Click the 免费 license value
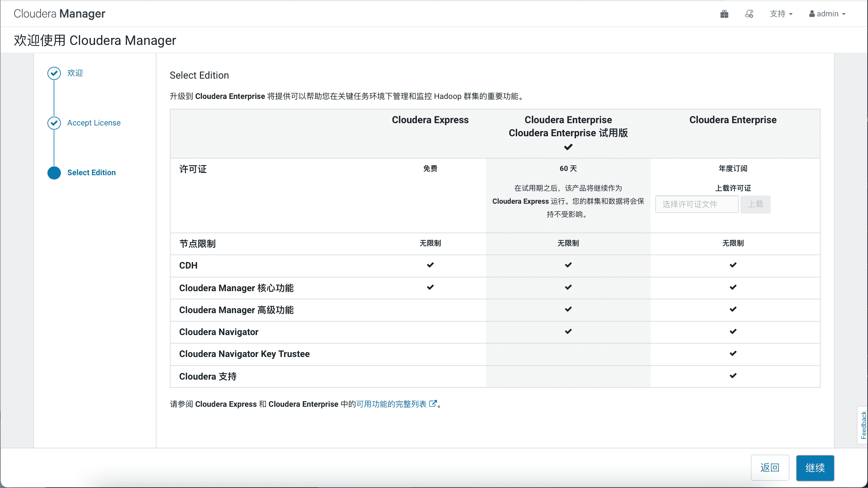 tap(430, 169)
